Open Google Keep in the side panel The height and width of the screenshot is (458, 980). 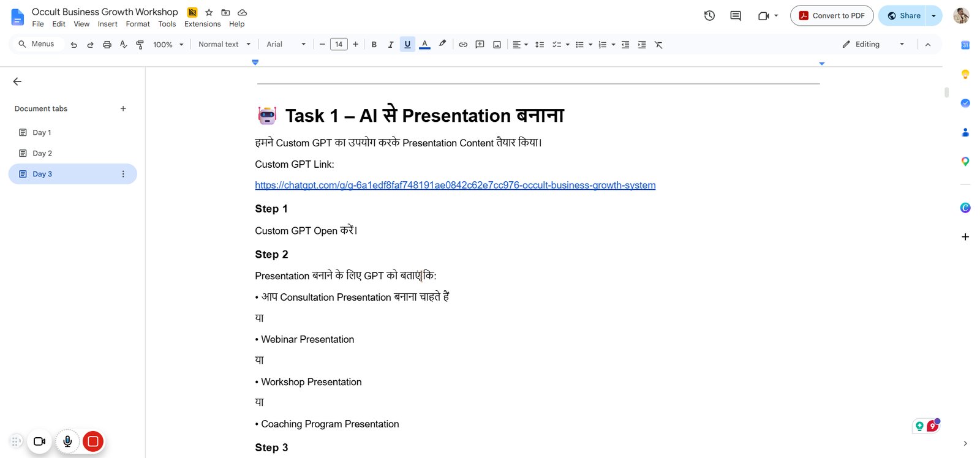(x=965, y=74)
